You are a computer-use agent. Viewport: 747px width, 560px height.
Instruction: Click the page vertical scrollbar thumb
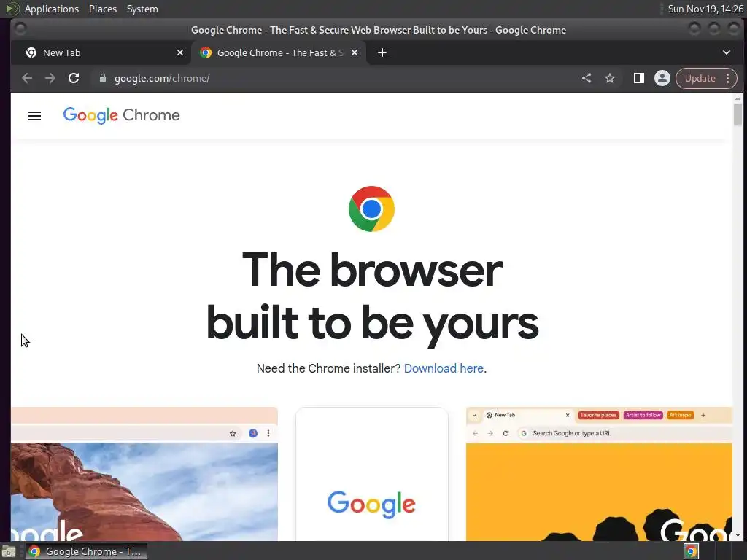[738, 114]
